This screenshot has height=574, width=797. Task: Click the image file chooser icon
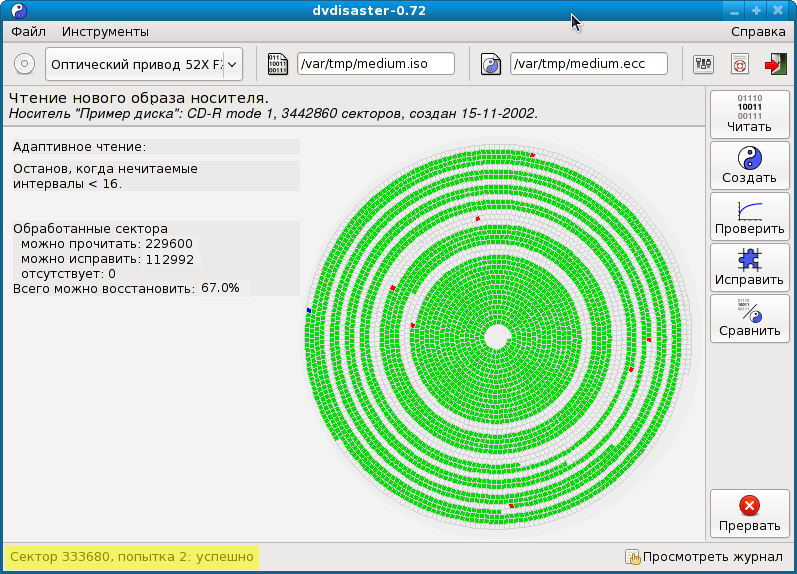tap(278, 64)
